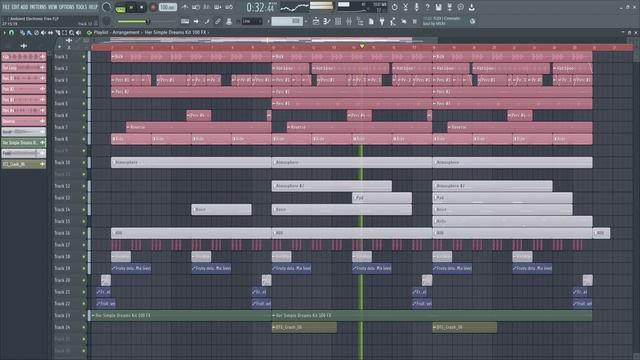Screen dimensions: 640x360
Task: Click the globe news icon
Action: pyautogui.click(x=472, y=21)
